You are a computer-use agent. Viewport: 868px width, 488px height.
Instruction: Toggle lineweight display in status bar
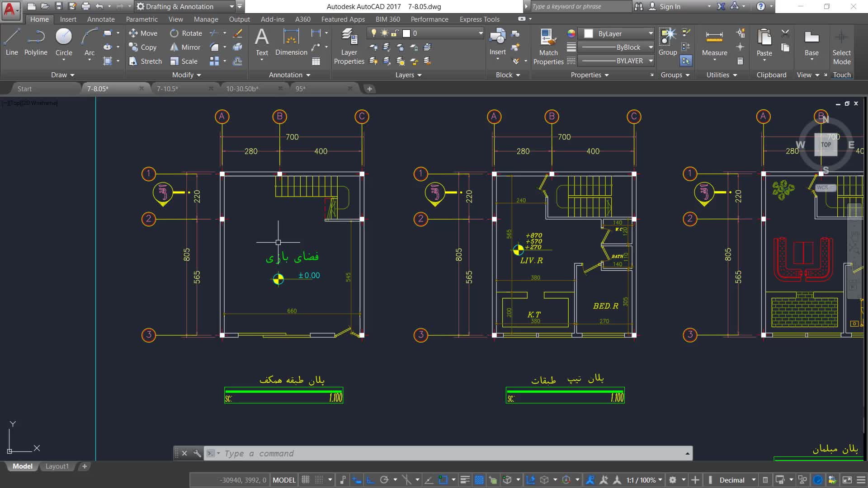(x=465, y=480)
